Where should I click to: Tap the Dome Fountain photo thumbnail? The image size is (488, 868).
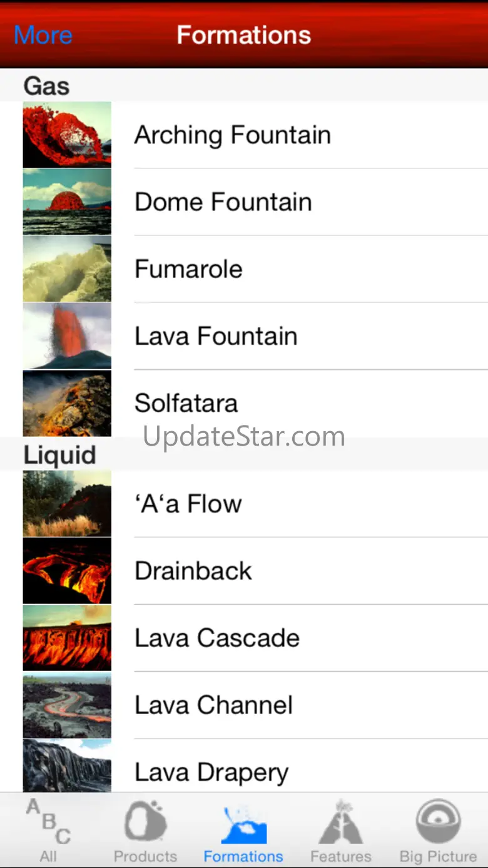click(x=67, y=202)
